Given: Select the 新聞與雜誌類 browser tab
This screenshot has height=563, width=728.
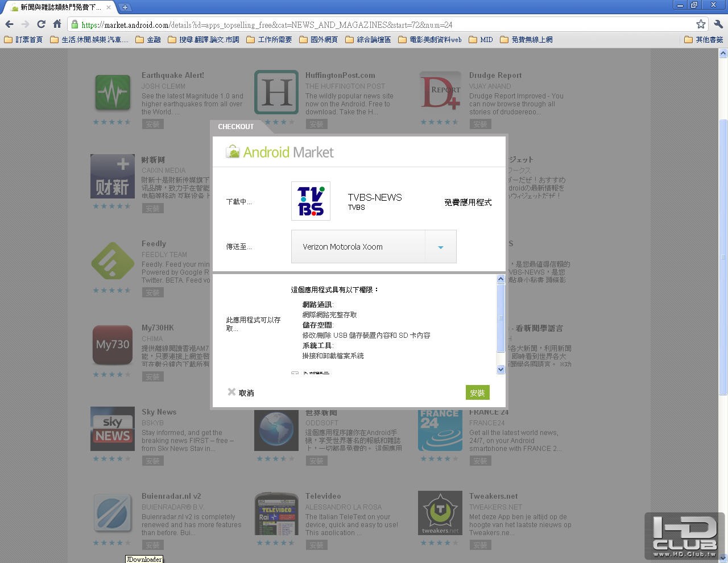Looking at the screenshot, I should (60, 7).
